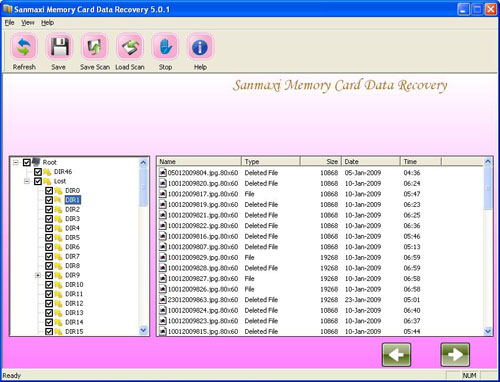The height and width of the screenshot is (382, 500).
Task: Select file name 10012009816.jpg.80x60
Action: click(203, 236)
